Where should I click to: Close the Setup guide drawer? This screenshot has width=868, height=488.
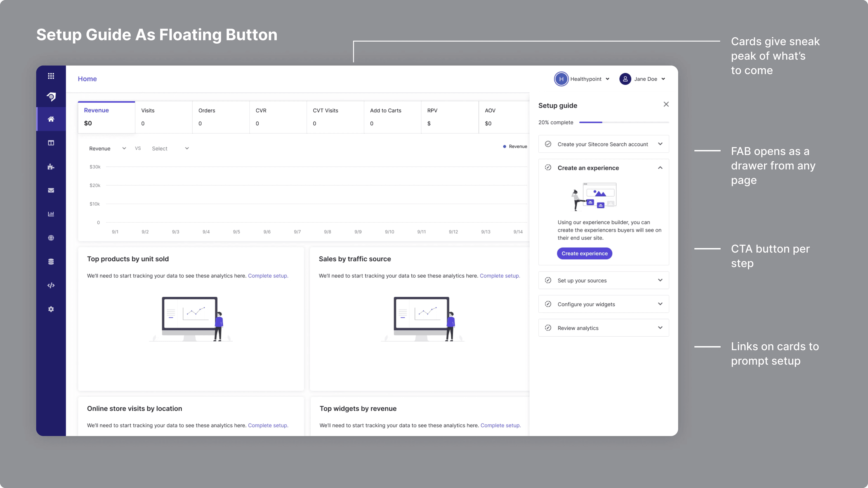pyautogui.click(x=666, y=104)
